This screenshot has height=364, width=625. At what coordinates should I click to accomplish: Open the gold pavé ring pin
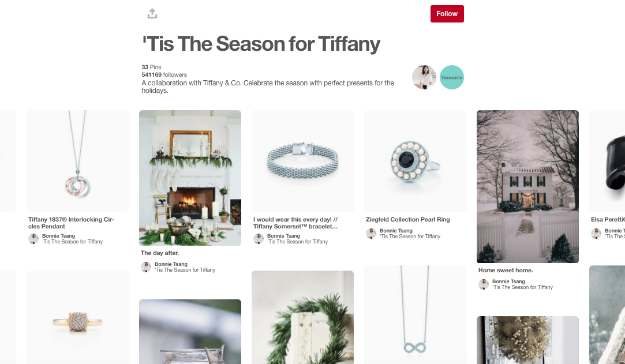77,317
